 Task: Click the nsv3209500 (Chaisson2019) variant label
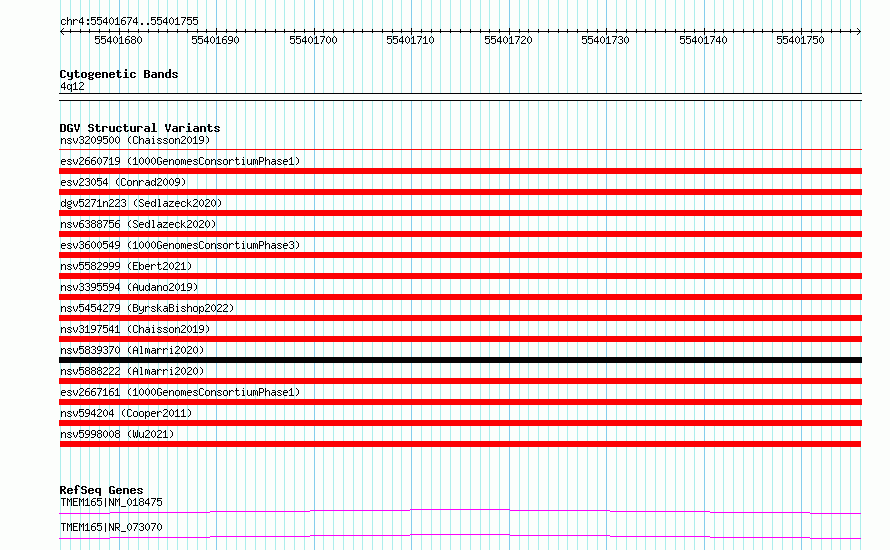[135, 140]
